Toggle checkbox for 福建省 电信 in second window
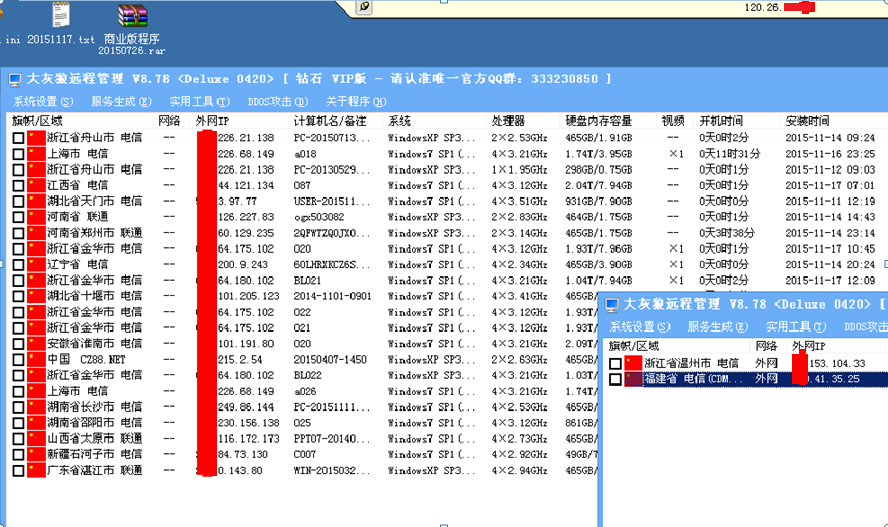Viewport: 888px width, 527px height. coord(615,379)
